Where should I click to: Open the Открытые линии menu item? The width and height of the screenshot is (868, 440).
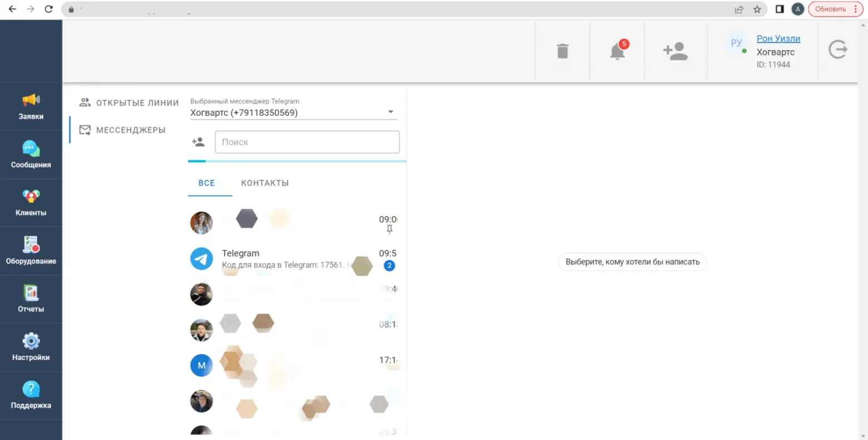click(129, 102)
